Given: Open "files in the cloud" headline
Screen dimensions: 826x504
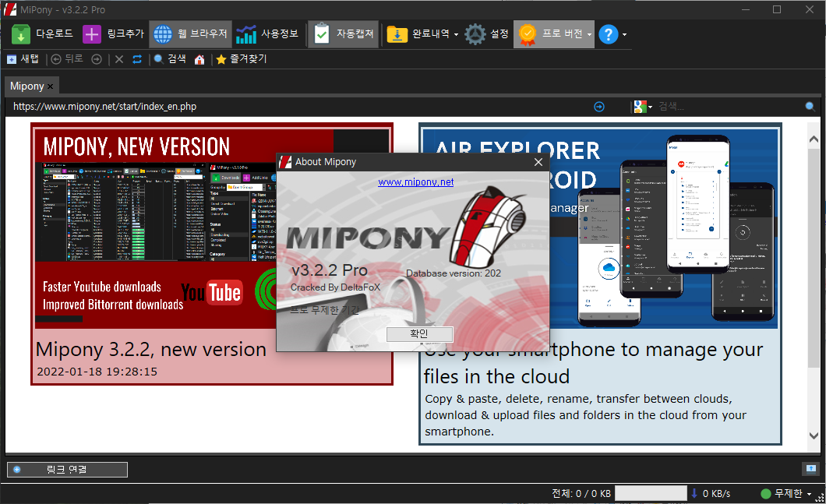Looking at the screenshot, I should click(x=496, y=376).
